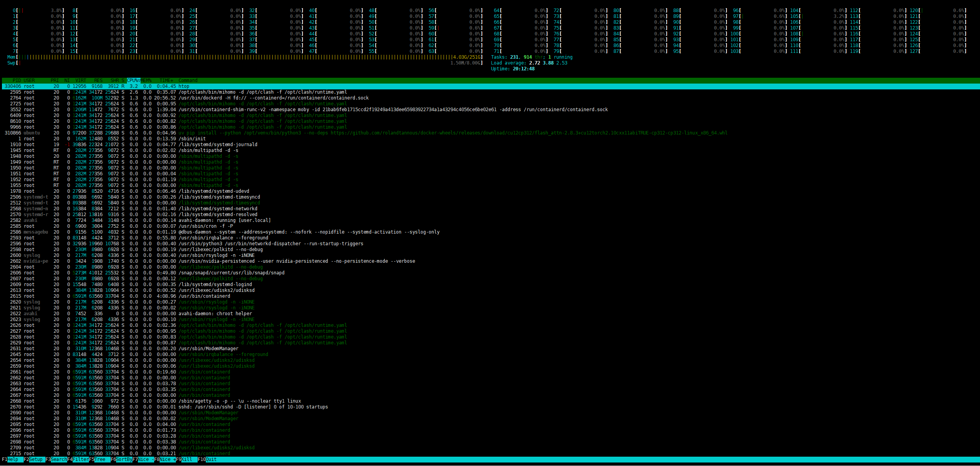Screen dimensions: 980x466
Task: Click the Mem usage meter bar
Action: [245, 57]
